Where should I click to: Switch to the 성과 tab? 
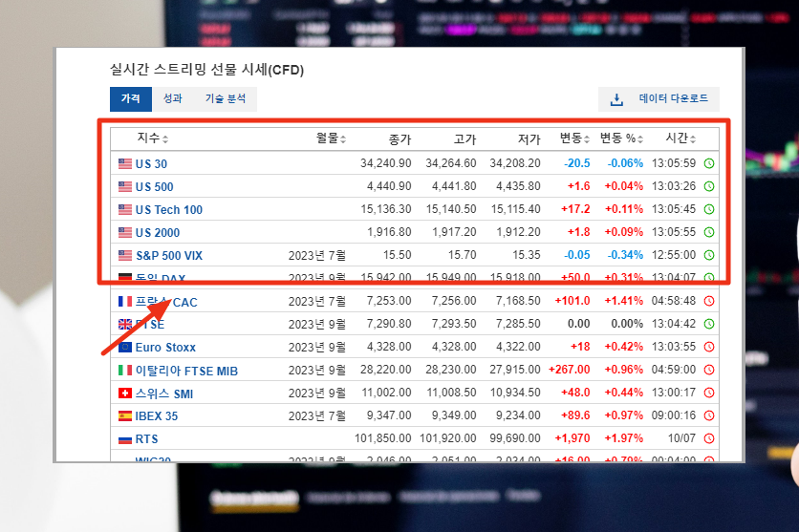[172, 98]
